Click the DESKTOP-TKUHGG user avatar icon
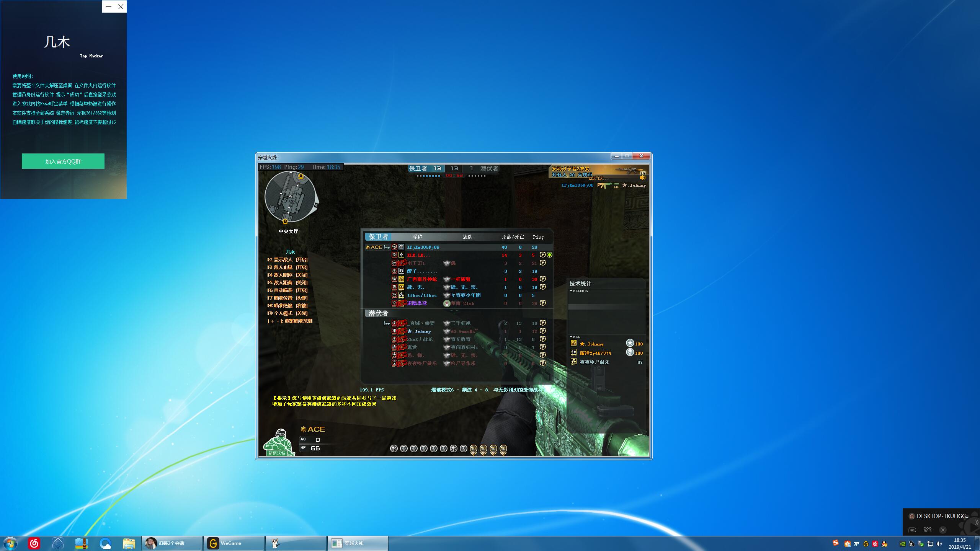980x551 pixels. pyautogui.click(x=912, y=516)
